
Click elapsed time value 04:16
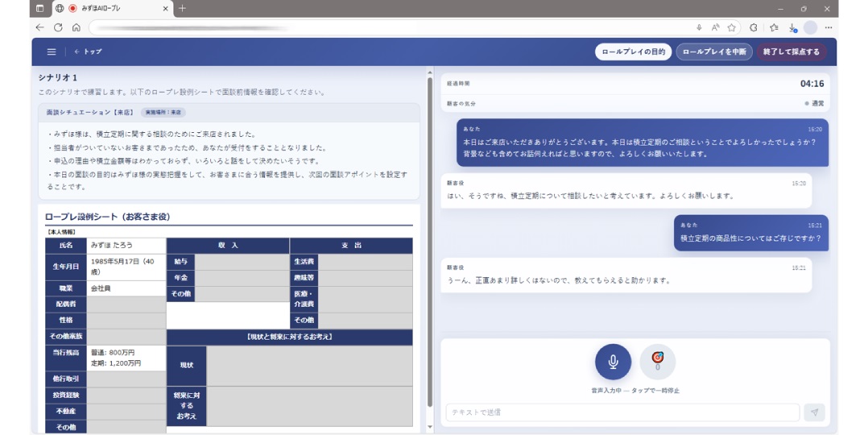pyautogui.click(x=812, y=84)
